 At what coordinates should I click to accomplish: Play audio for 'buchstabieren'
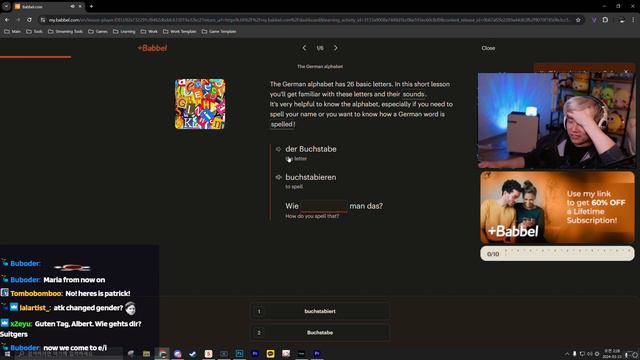coord(278,177)
